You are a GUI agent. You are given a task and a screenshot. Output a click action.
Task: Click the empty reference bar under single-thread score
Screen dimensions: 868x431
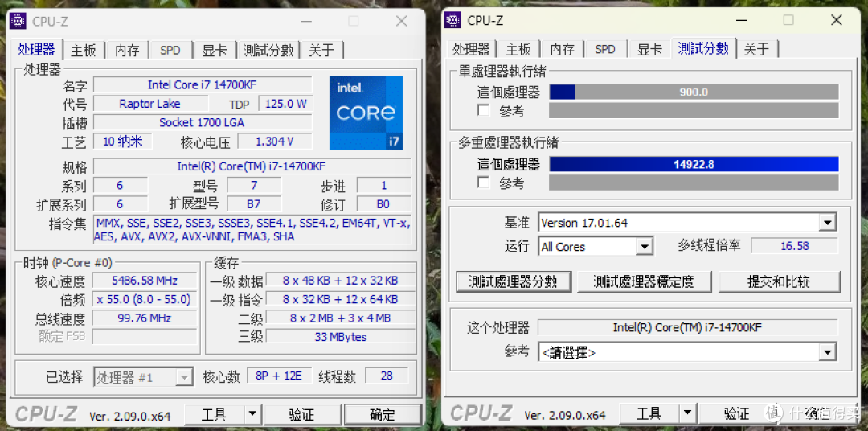(694, 110)
